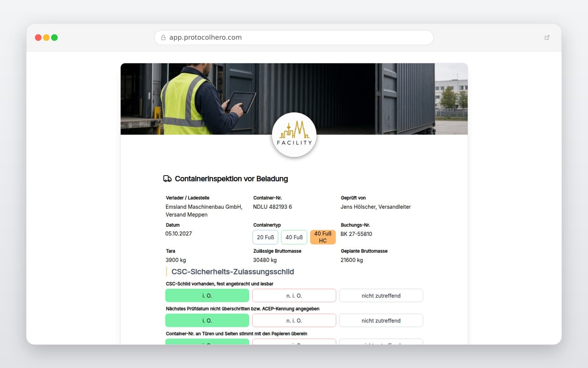Screen dimensions: 588x368
Task: Click the Container-Nr. value NDLU 482193 6
Action: 272,207
